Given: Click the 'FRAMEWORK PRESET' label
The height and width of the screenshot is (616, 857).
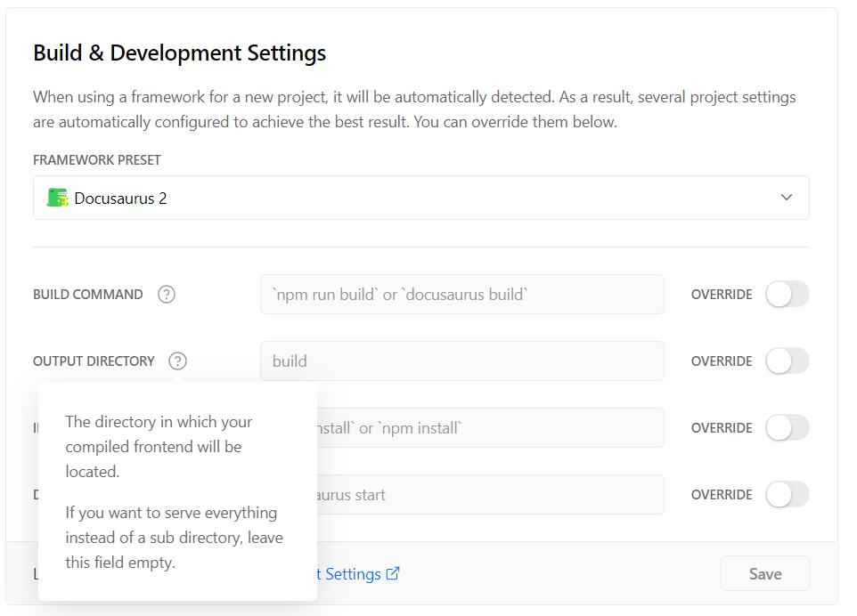Looking at the screenshot, I should click(x=97, y=160).
